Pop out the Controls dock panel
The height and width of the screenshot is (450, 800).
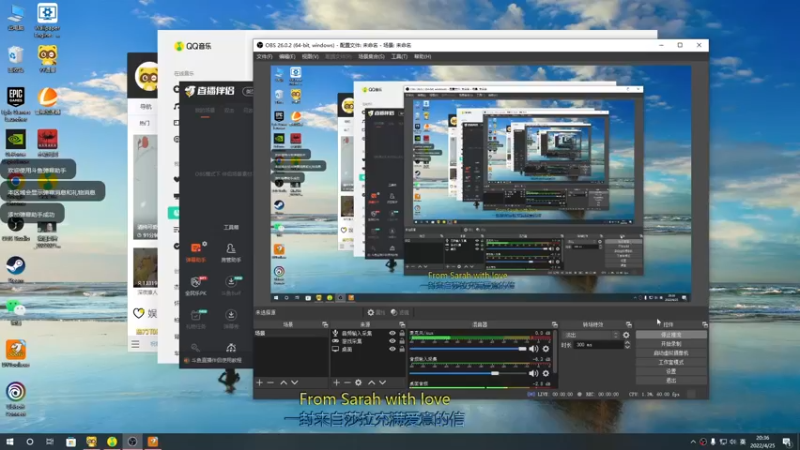705,324
